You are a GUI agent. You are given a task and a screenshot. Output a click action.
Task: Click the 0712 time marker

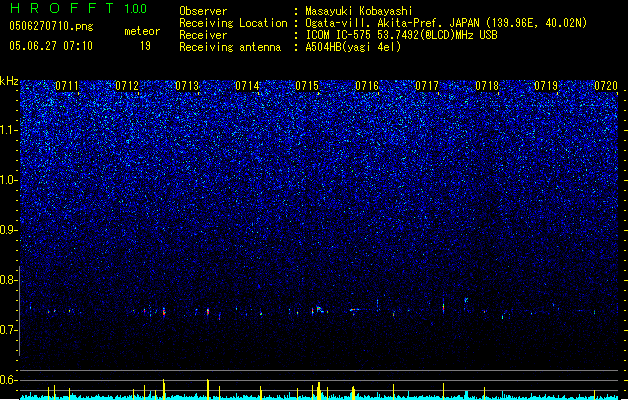127,86
